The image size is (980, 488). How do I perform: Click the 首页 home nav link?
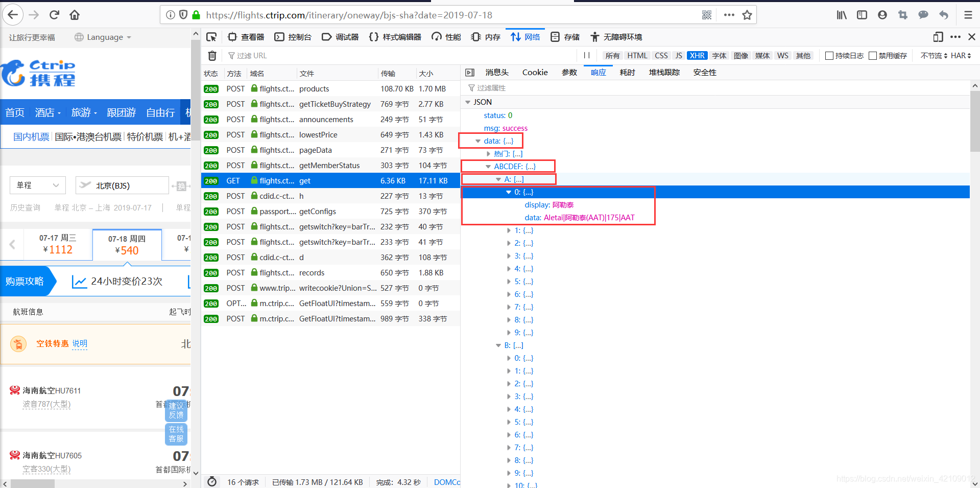coord(15,112)
